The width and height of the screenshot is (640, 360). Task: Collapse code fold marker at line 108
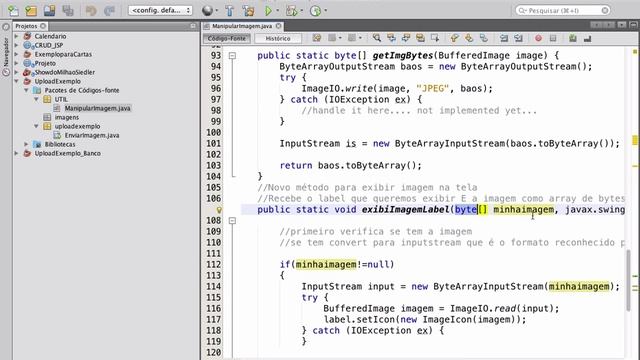(232, 221)
